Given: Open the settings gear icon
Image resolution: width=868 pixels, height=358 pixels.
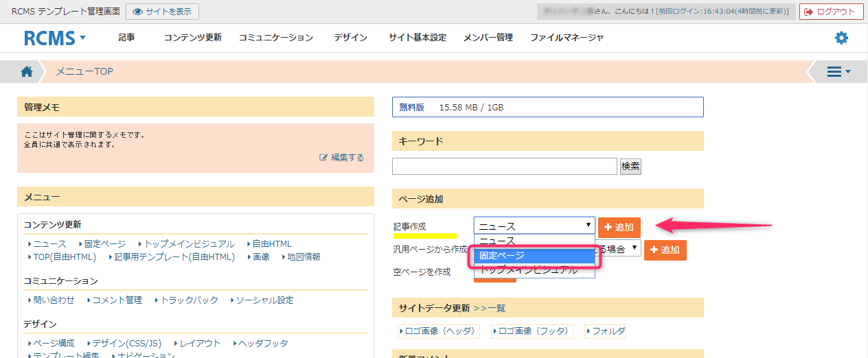Looking at the screenshot, I should tap(841, 38).
